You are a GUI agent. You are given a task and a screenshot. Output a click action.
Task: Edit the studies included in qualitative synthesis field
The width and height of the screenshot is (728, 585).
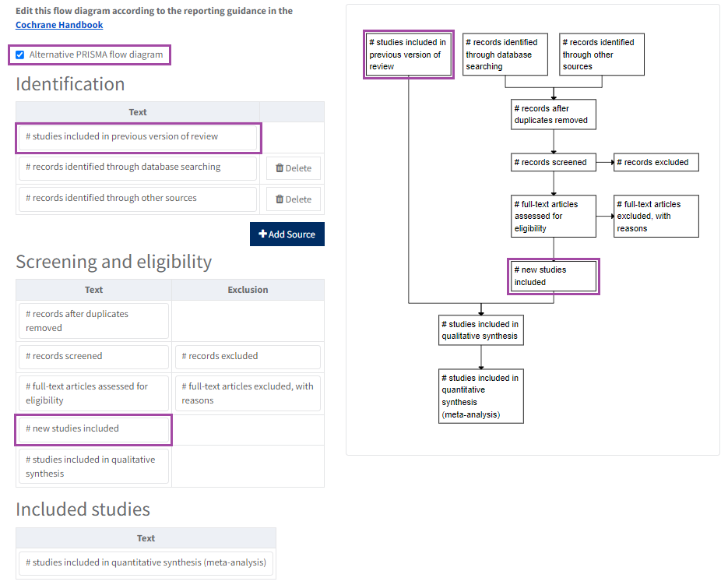click(93, 467)
